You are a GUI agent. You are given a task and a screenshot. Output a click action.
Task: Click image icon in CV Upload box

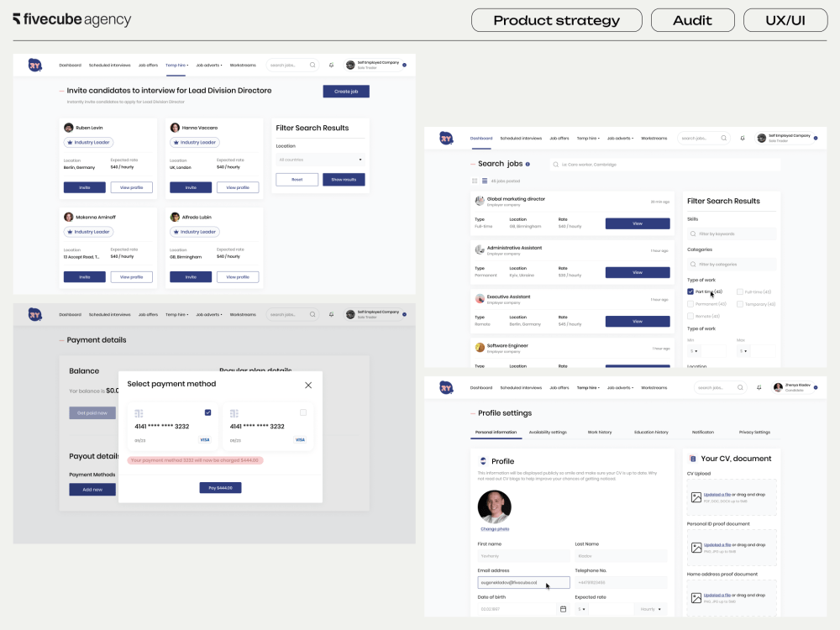tap(696, 497)
